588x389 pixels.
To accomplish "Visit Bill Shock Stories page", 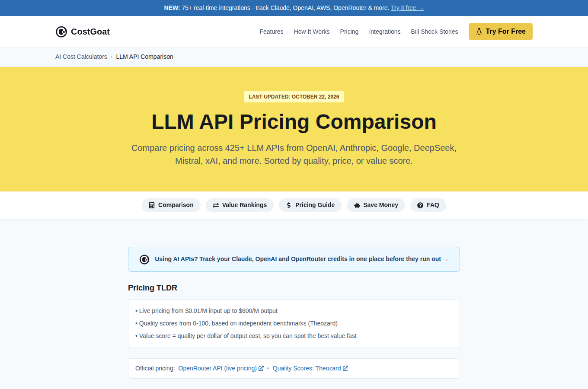I will pos(435,32).
